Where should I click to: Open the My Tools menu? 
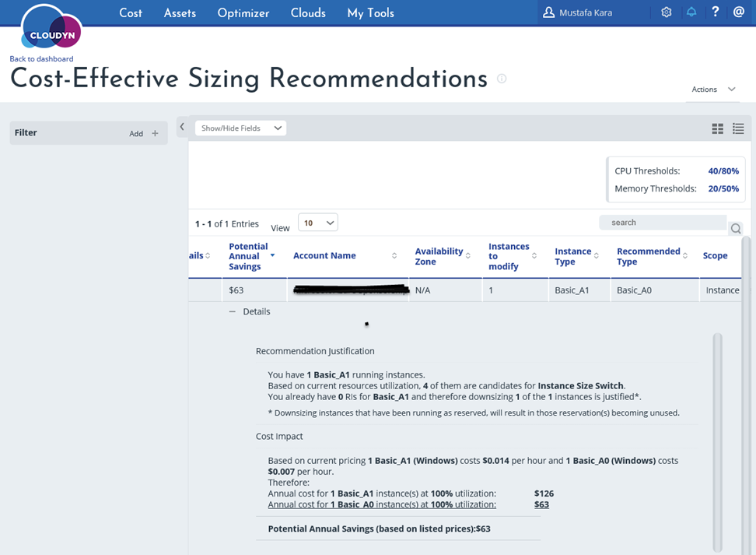coord(371,13)
